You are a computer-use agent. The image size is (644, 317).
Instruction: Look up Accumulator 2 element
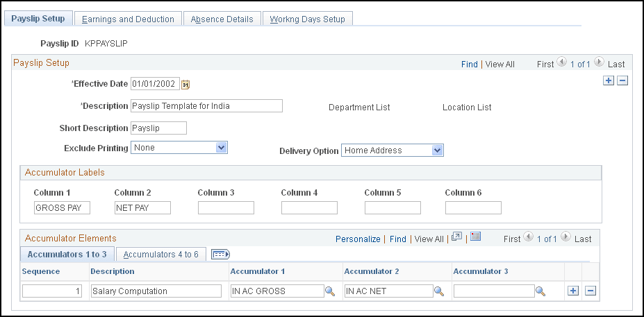point(439,291)
